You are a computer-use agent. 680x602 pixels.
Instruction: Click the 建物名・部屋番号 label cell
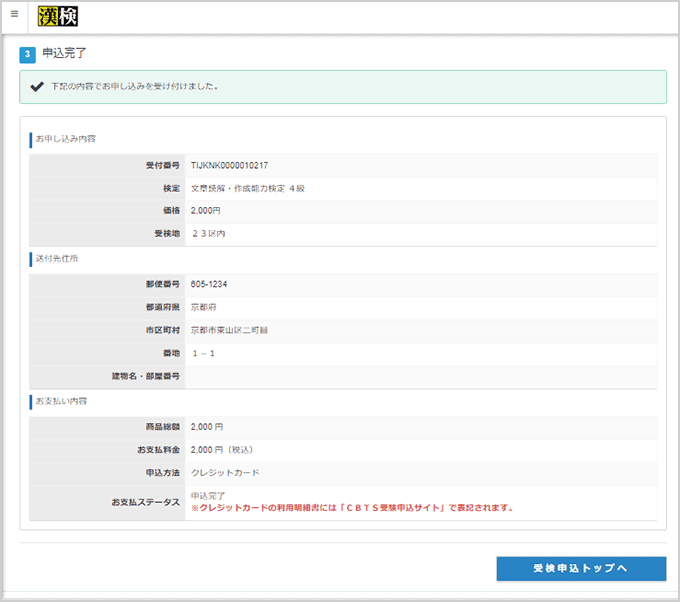tap(107, 376)
